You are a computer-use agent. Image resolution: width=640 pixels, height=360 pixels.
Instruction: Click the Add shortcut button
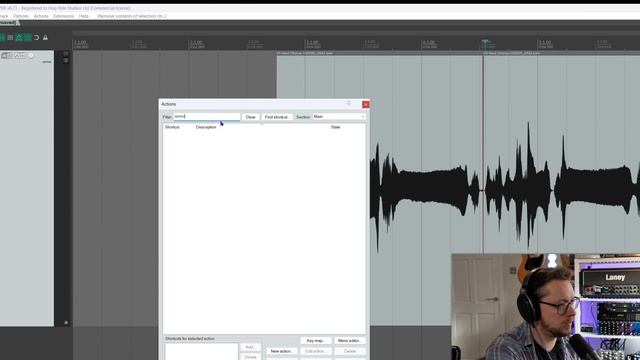pyautogui.click(x=250, y=347)
